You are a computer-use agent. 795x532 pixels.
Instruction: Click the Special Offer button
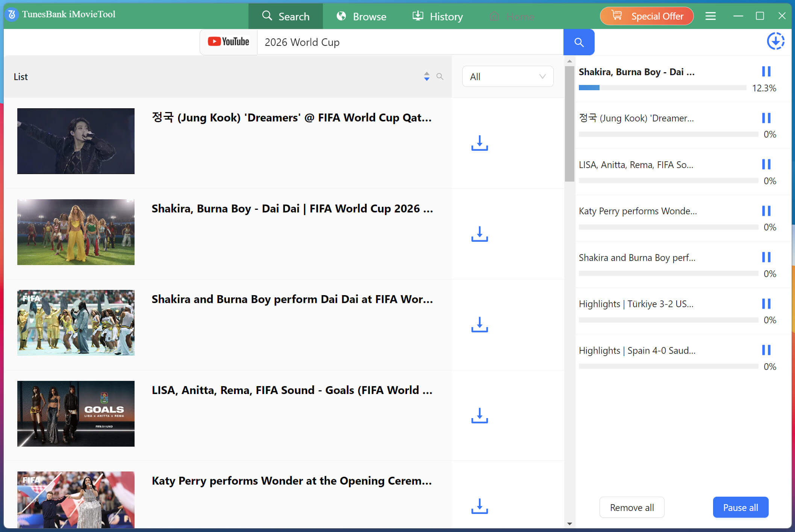point(647,16)
